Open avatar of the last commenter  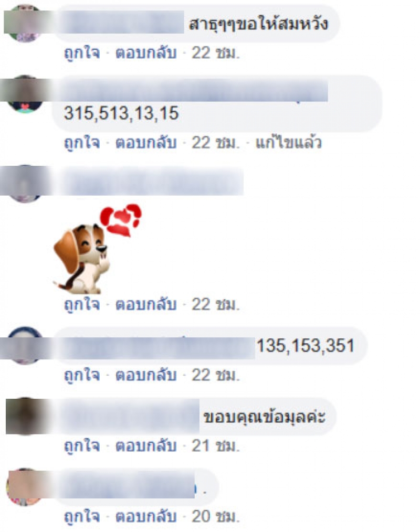25,487
